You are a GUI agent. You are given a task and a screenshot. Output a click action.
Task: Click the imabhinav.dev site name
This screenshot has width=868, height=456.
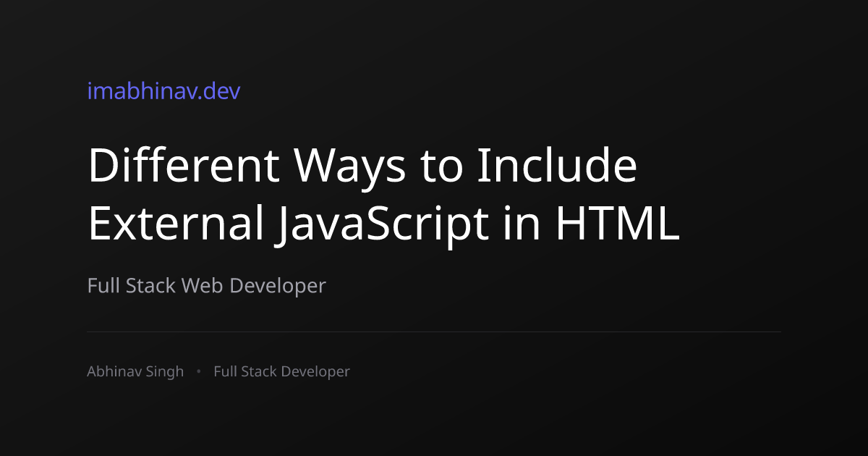[164, 91]
